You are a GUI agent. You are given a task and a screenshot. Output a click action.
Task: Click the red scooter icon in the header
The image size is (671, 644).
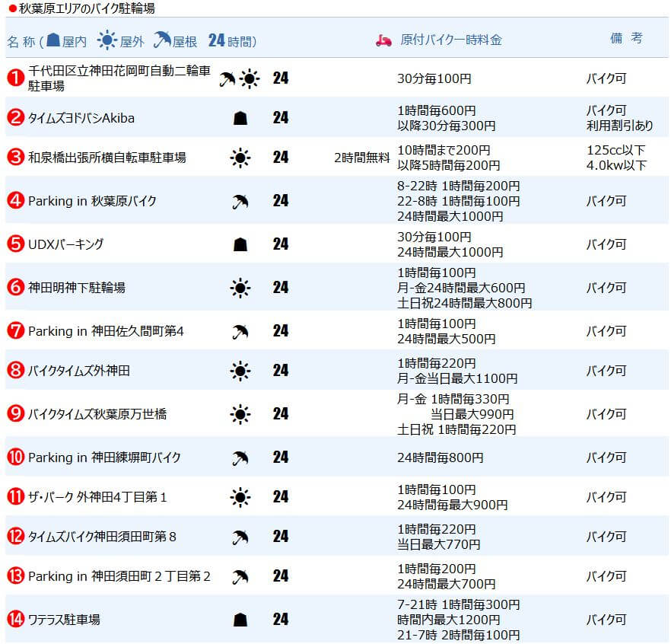pos(383,40)
